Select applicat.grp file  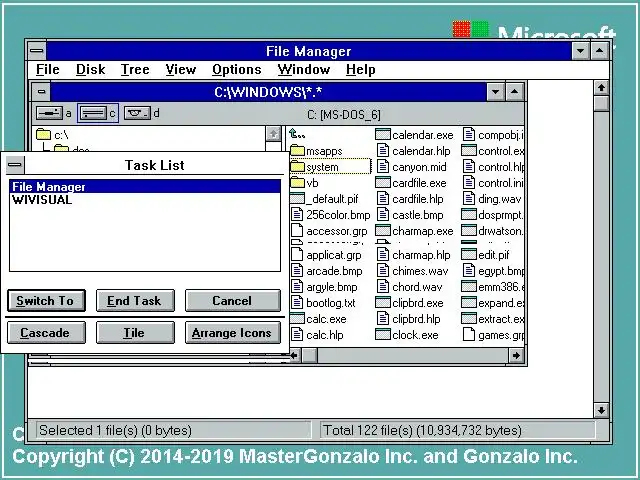[326, 255]
